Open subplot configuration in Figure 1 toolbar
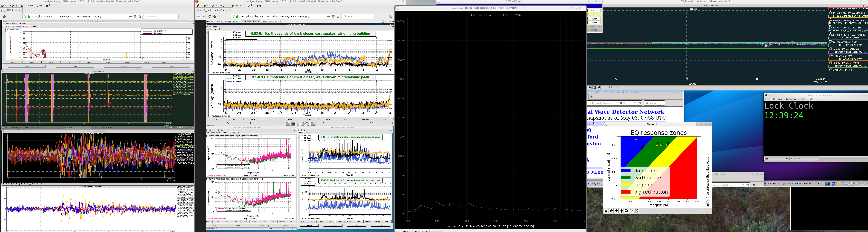Image resolution: width=868 pixels, height=232 pixels. (632, 211)
